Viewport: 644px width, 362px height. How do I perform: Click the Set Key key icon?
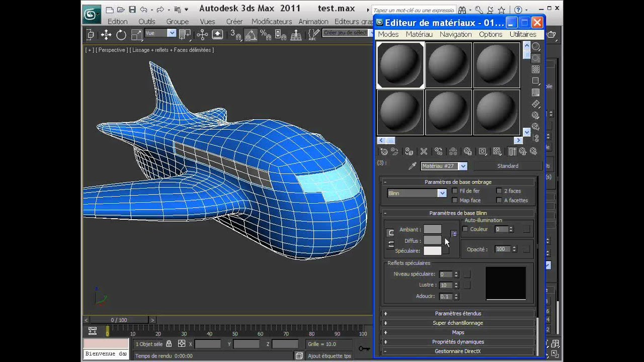(x=364, y=348)
